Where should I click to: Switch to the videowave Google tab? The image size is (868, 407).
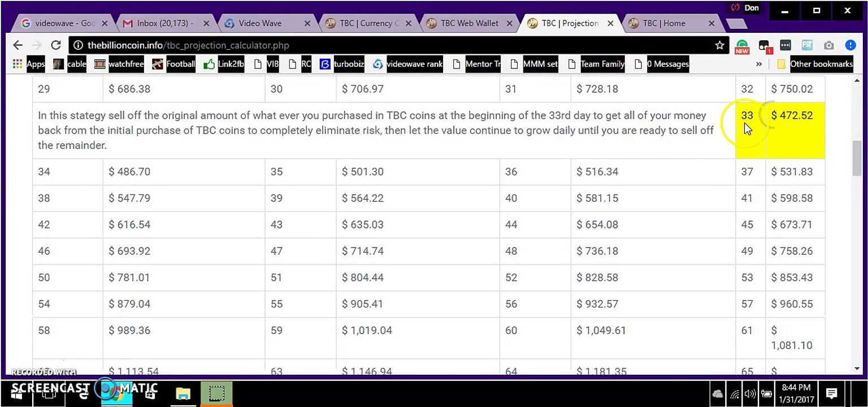click(63, 23)
